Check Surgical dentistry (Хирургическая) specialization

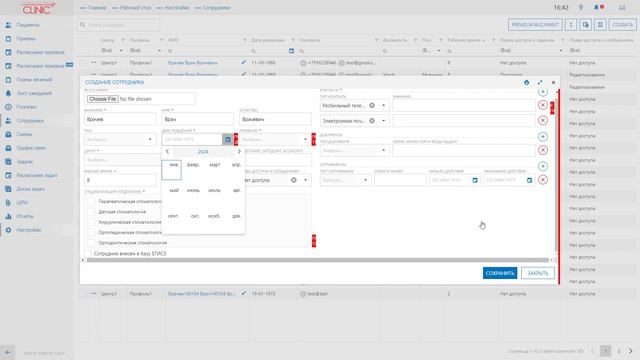(91, 222)
